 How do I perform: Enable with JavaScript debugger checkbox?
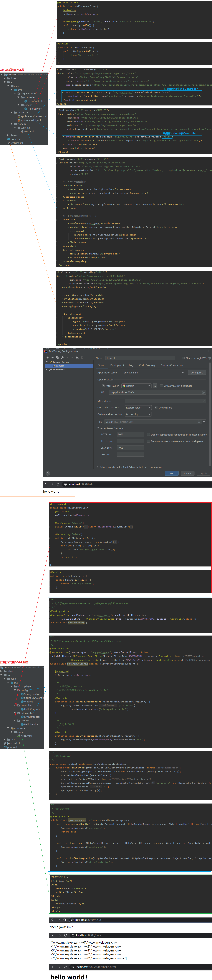161,386
